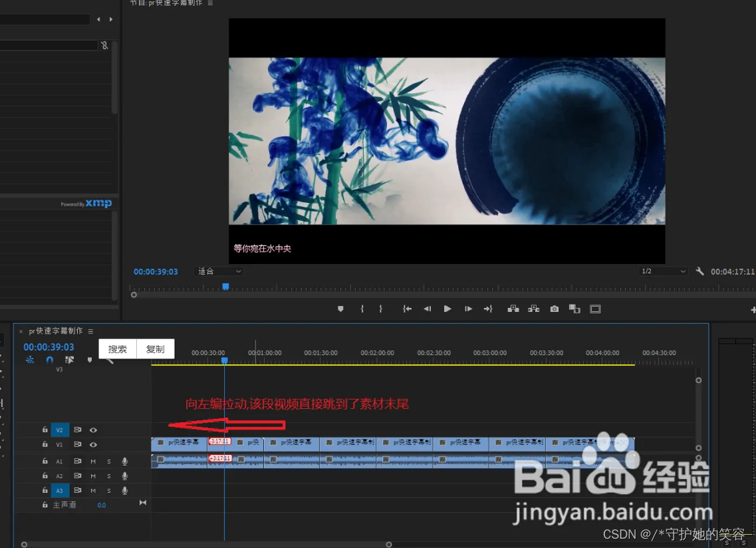The height and width of the screenshot is (548, 756).
Task: Click program monitor timecode 00:00:39:03
Action: (156, 271)
